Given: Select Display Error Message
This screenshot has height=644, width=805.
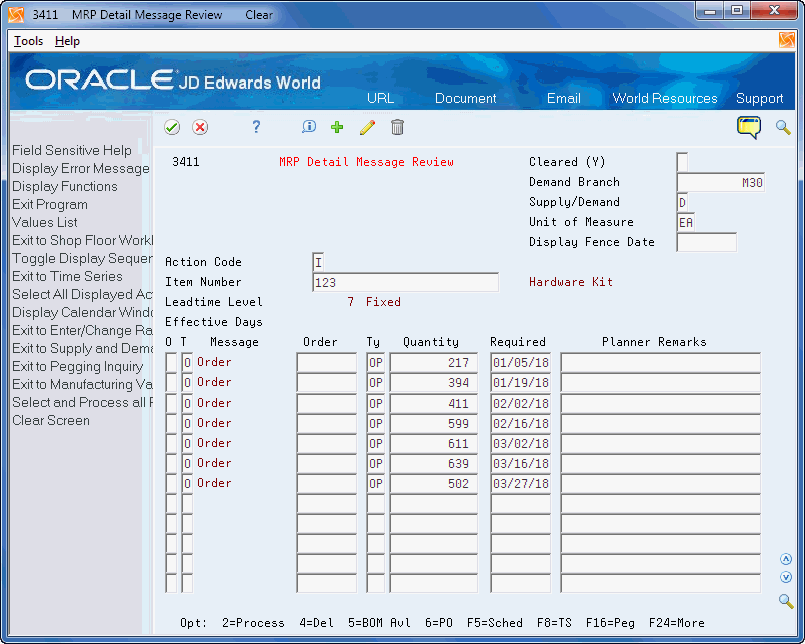Looking at the screenshot, I should (81, 168).
